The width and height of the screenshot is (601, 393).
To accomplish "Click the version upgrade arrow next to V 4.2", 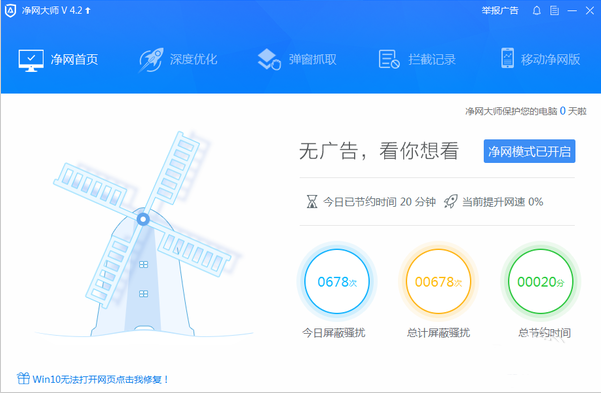I will click(x=88, y=11).
